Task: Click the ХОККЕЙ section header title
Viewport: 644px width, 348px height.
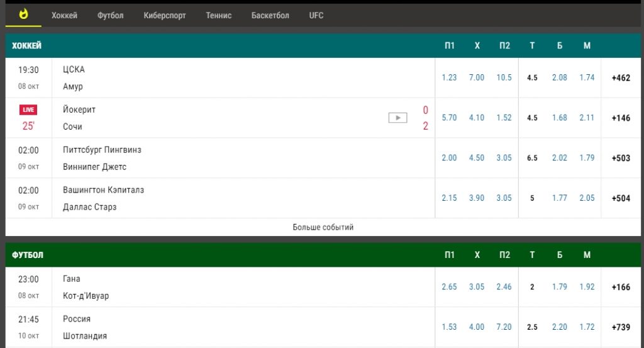Action: [x=26, y=45]
